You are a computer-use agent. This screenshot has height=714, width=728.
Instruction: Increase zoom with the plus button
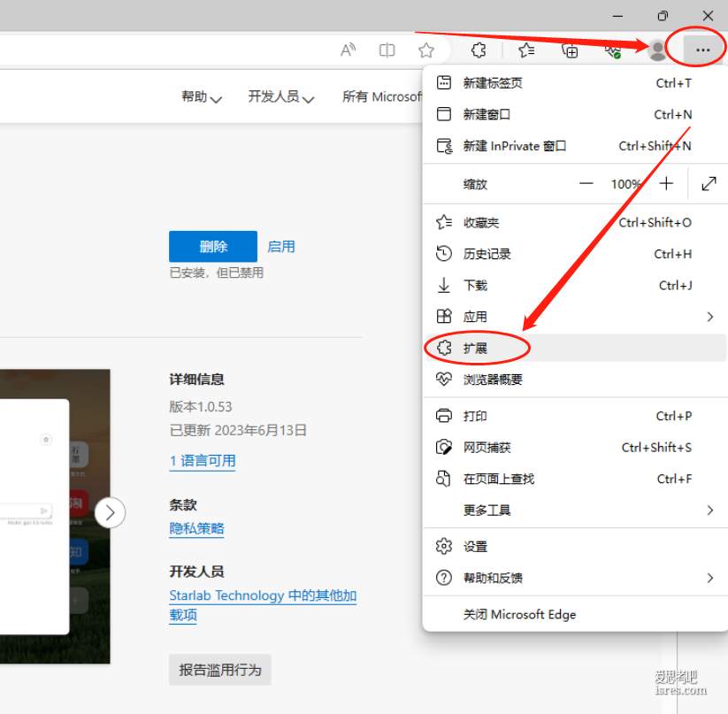pos(666,183)
